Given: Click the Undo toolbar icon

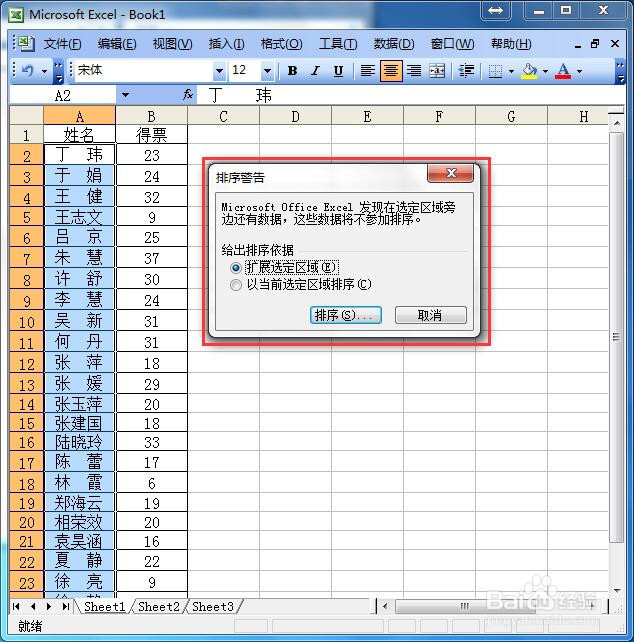Looking at the screenshot, I should [x=27, y=71].
